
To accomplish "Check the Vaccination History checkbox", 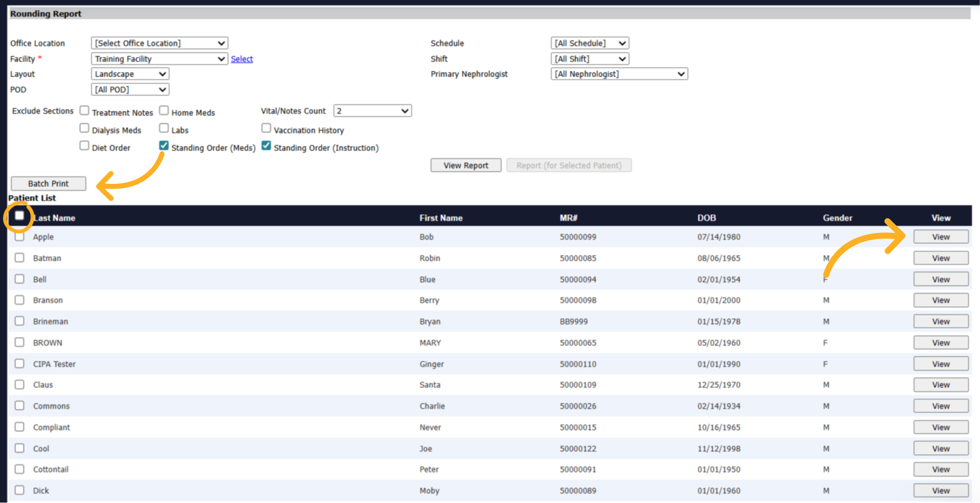I will (266, 128).
